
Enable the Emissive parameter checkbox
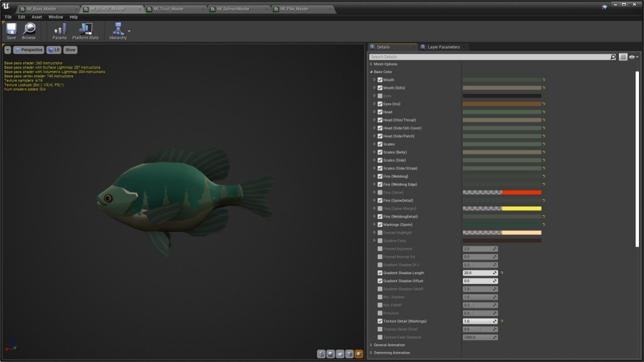(380, 313)
